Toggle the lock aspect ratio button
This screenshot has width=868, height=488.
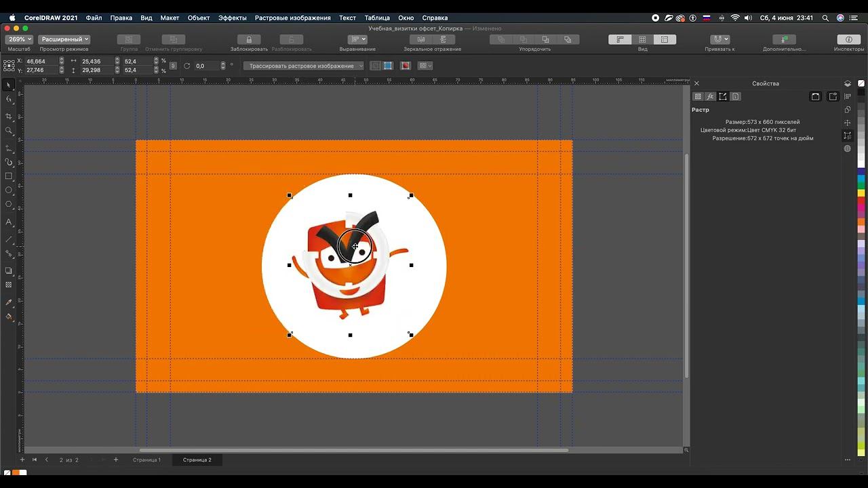[173, 66]
